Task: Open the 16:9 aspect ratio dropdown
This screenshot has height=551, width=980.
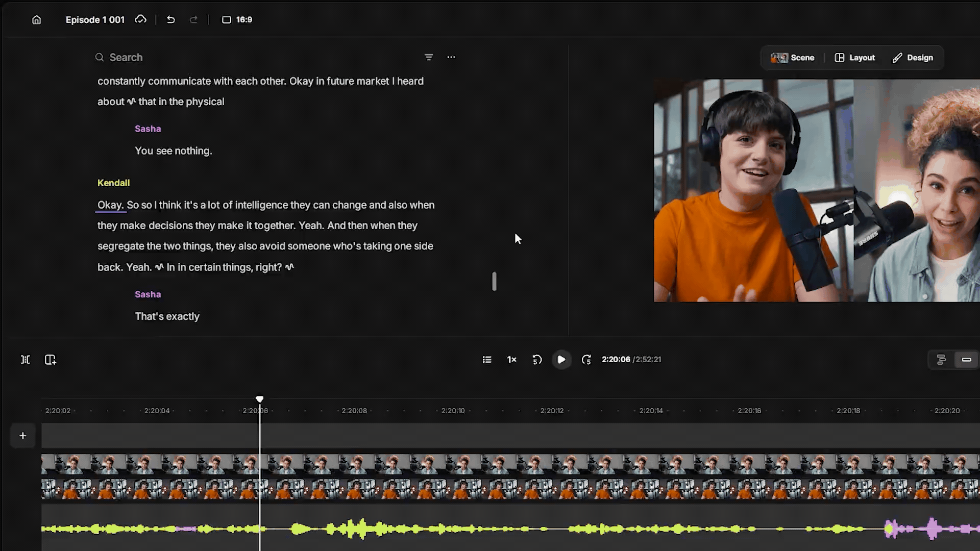Action: (237, 20)
